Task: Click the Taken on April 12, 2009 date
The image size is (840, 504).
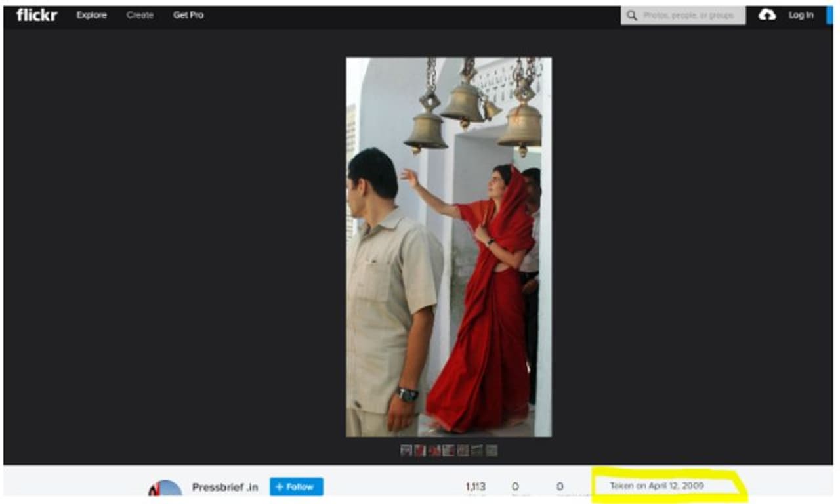Action: (657, 486)
